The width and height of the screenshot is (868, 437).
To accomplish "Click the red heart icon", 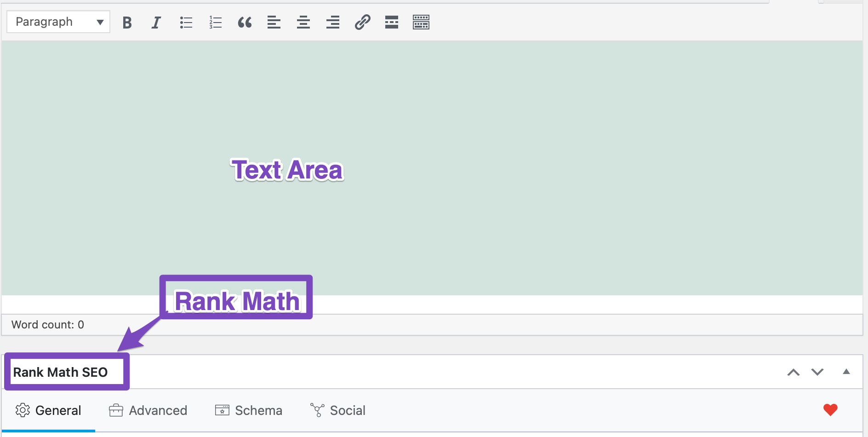I will 830,409.
